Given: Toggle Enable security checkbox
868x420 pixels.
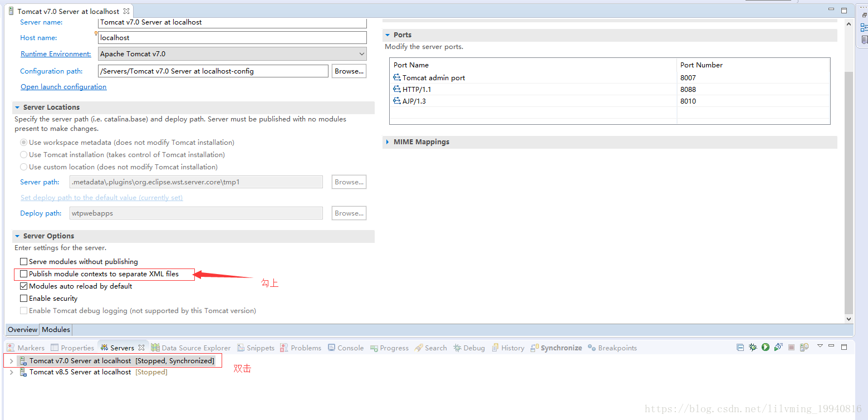Looking at the screenshot, I should click(x=24, y=298).
